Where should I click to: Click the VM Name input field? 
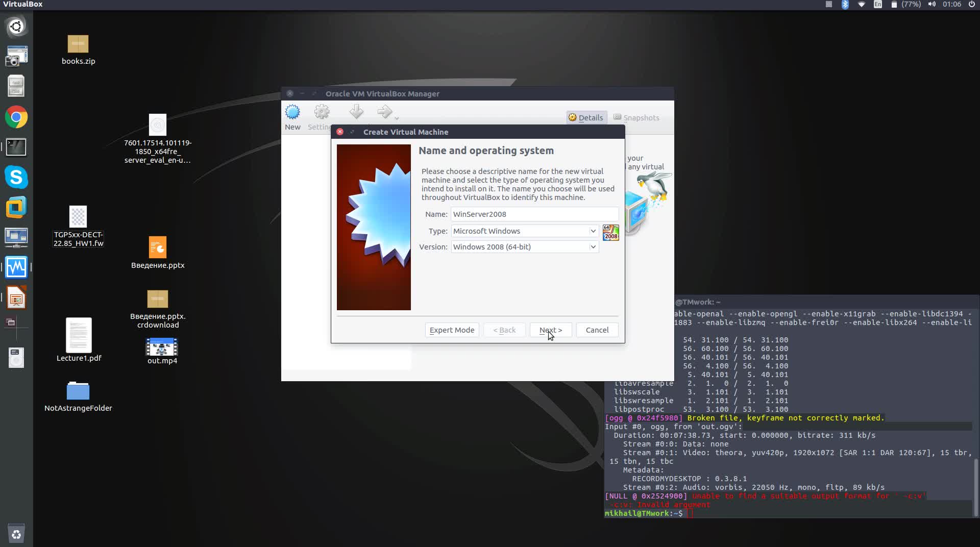click(x=534, y=214)
